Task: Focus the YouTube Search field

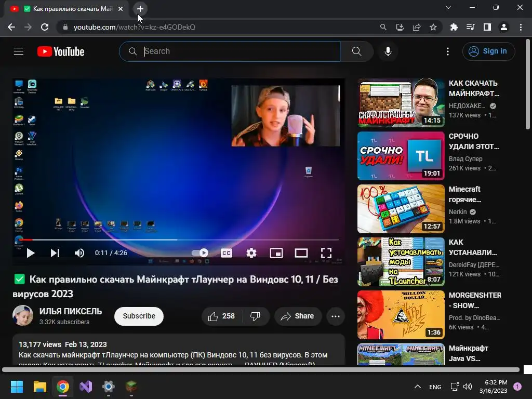Action: tap(230, 51)
